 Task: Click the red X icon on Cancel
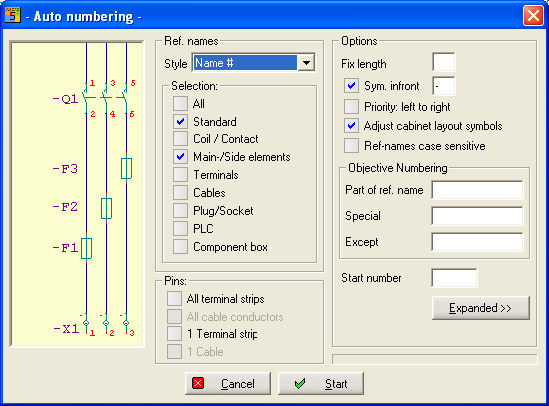(x=198, y=383)
